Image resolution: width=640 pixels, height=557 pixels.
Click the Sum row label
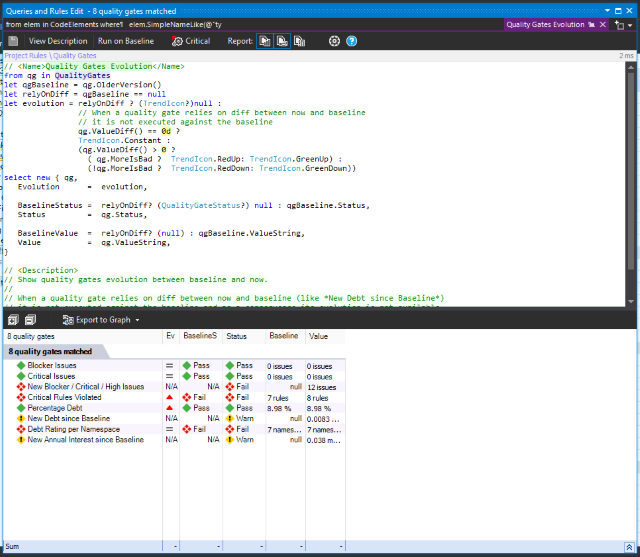pos(12,546)
